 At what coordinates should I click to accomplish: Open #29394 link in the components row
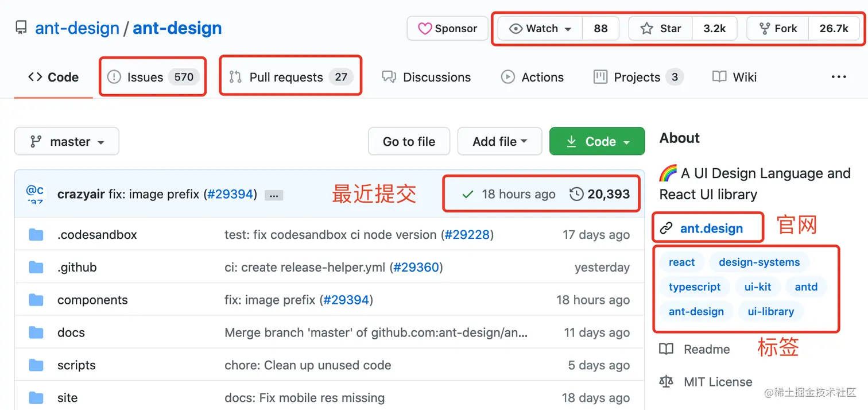pos(346,300)
